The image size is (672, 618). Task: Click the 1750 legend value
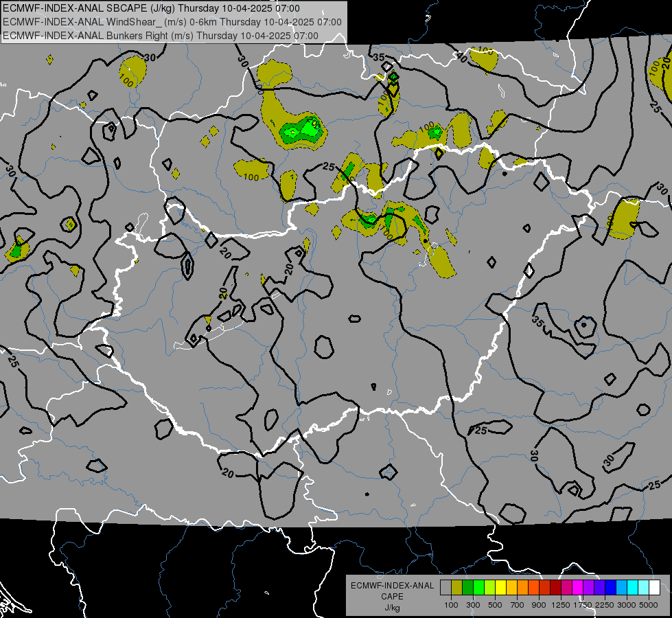click(583, 605)
